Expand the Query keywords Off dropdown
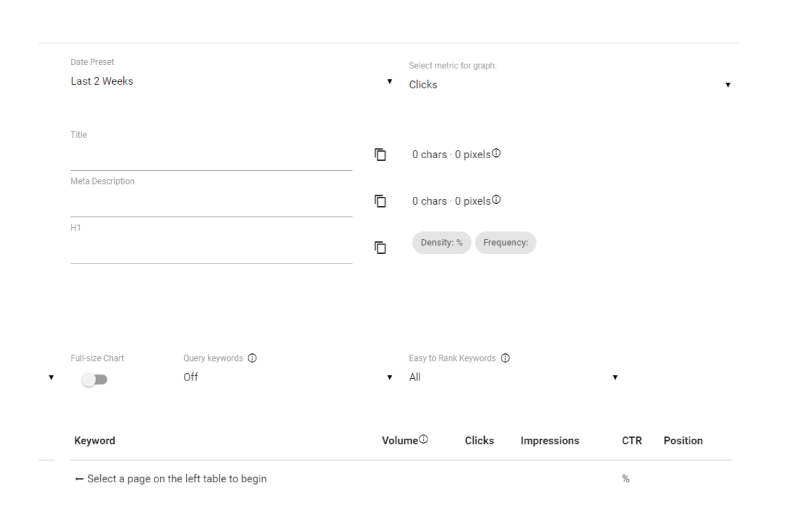The width and height of the screenshot is (800, 530). pyautogui.click(x=288, y=377)
